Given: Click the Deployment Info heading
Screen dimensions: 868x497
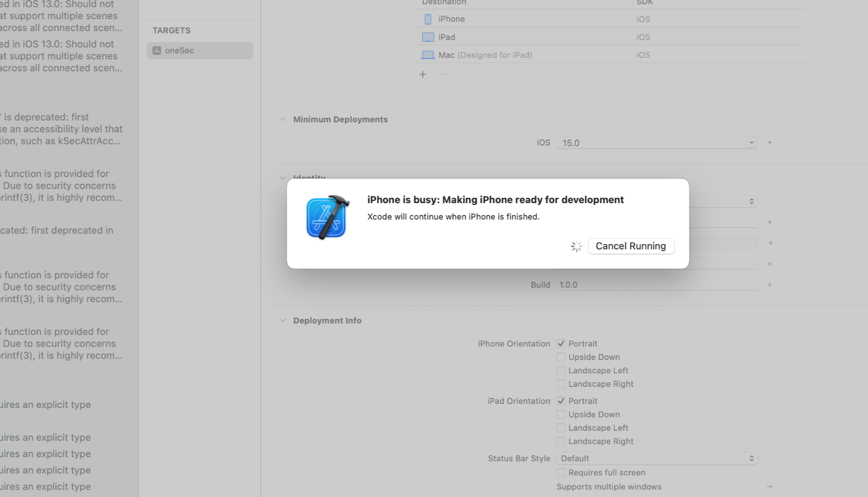Looking at the screenshot, I should point(327,320).
